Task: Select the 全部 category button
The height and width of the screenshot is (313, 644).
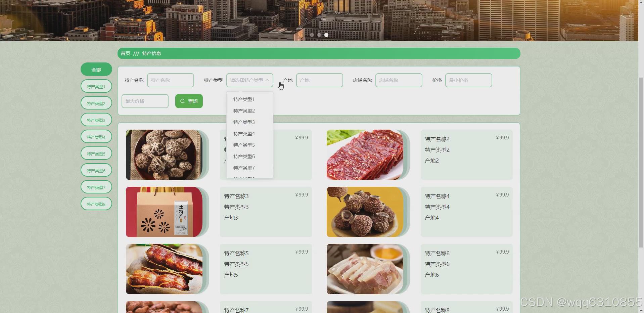Action: pyautogui.click(x=96, y=70)
